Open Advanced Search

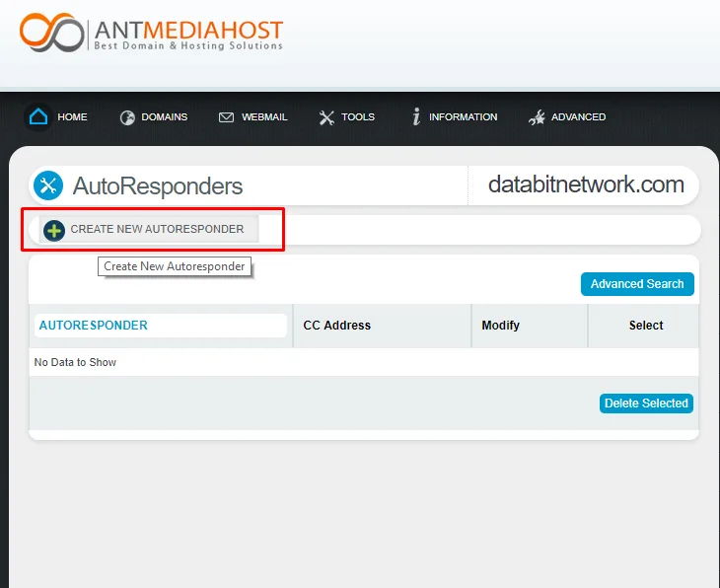[x=637, y=284]
